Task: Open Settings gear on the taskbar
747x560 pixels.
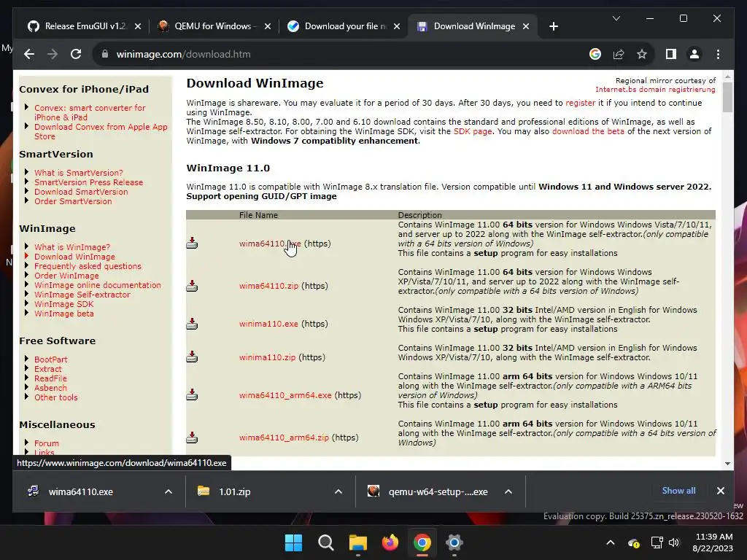Action: coord(454,542)
